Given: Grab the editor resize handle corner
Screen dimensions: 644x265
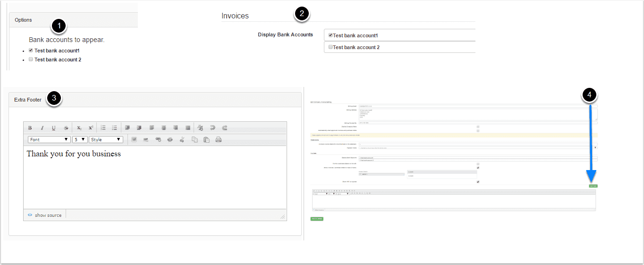Looking at the screenshot, I should [x=283, y=216].
